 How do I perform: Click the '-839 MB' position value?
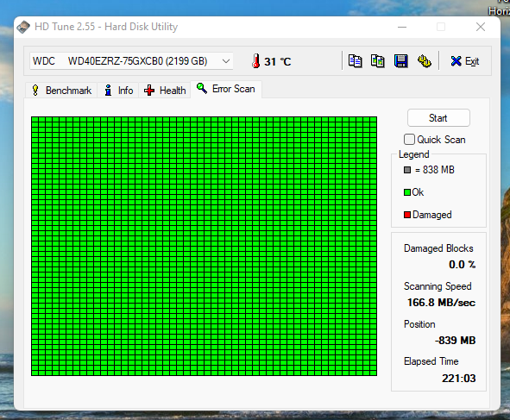pyautogui.click(x=455, y=341)
